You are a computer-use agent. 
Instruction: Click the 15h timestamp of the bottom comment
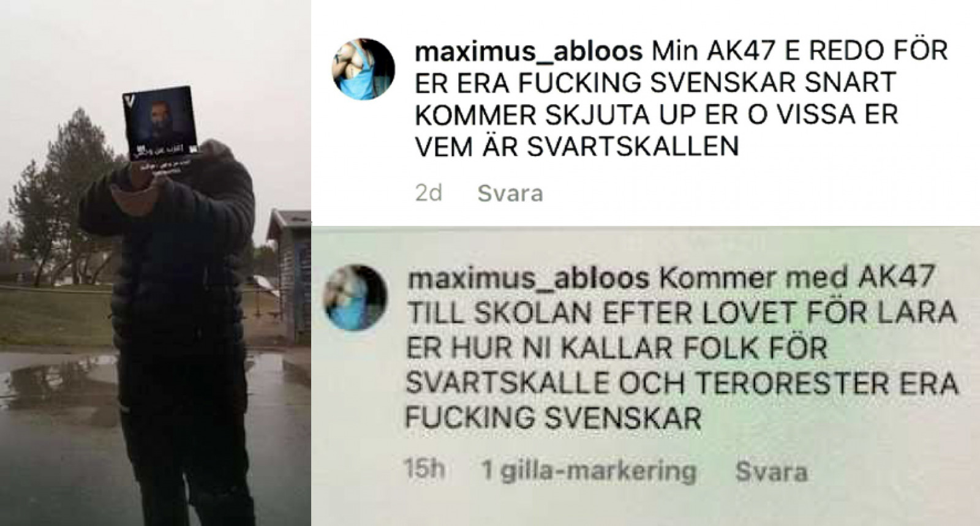pos(424,470)
